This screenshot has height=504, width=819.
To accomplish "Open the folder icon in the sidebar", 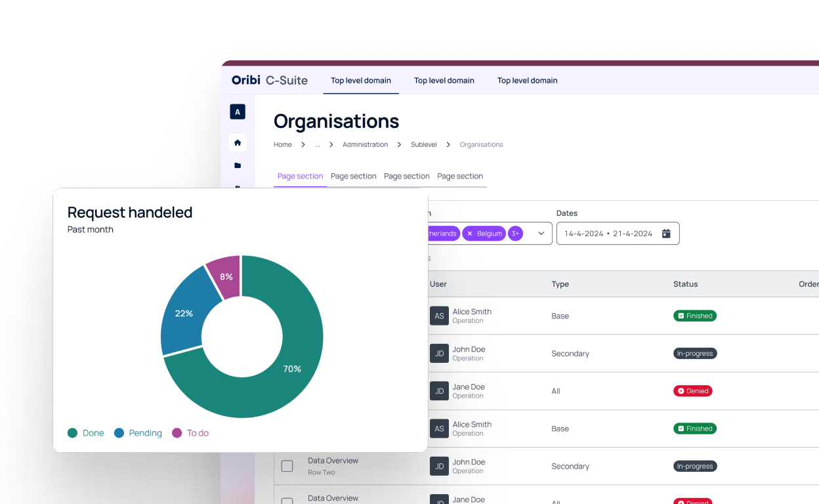I will [x=238, y=166].
